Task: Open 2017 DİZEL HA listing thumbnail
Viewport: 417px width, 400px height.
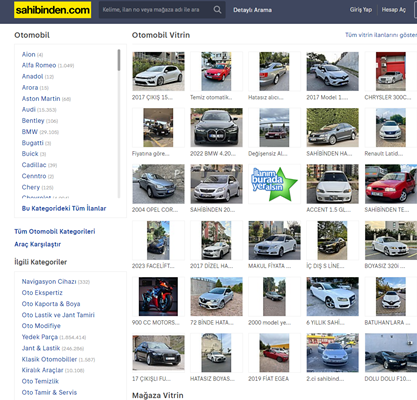Action: click(216, 240)
